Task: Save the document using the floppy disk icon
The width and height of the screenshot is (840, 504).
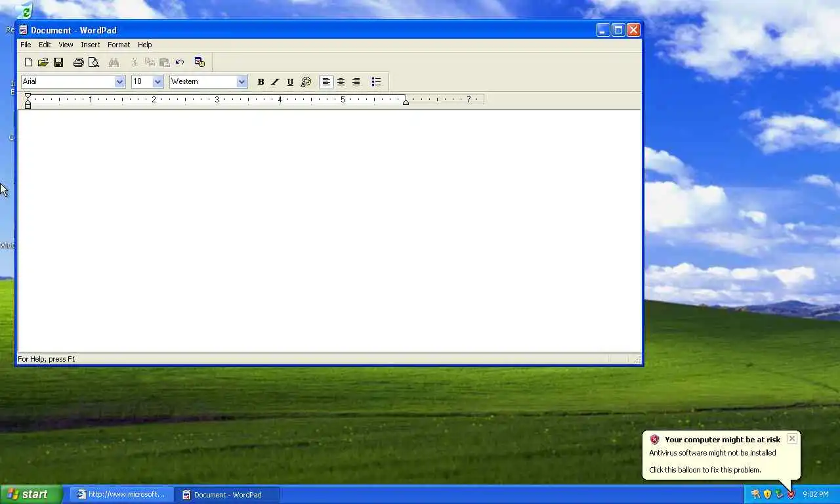Action: 58,62
